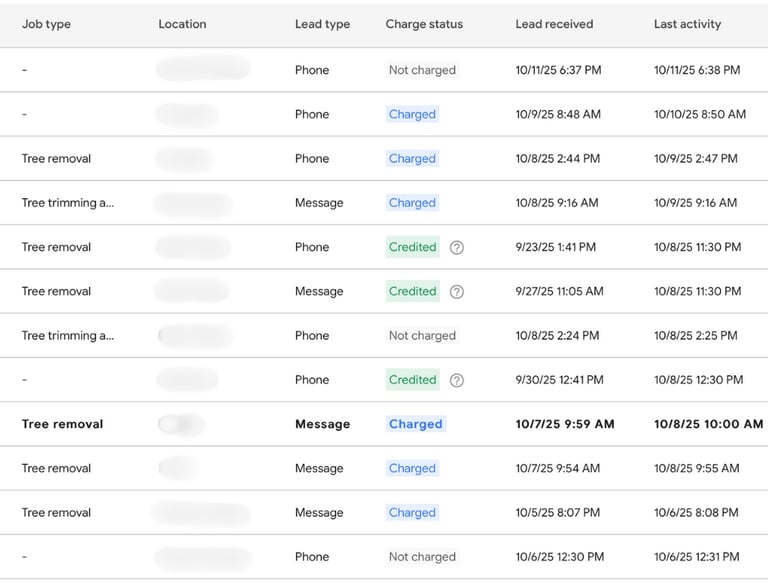768x583 pixels.
Task: Open the bold unread Tree removal lead
Action: click(63, 424)
